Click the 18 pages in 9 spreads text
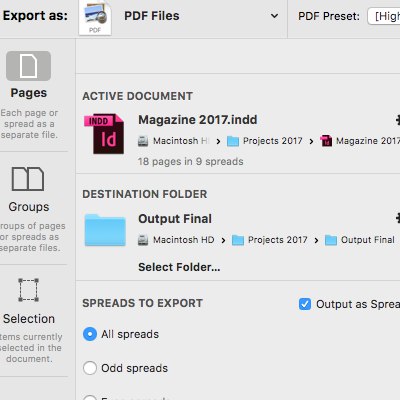Viewport: 400px width, 400px height. coord(191,162)
